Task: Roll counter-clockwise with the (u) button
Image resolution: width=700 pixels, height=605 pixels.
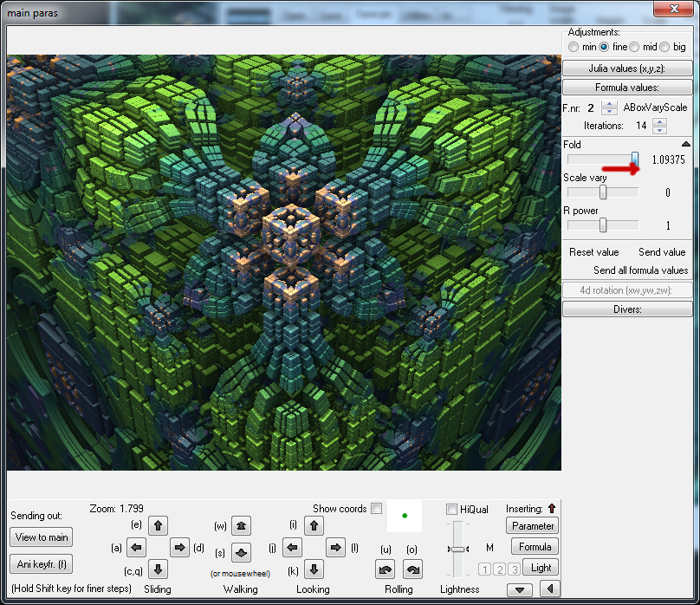Action: tap(386, 569)
